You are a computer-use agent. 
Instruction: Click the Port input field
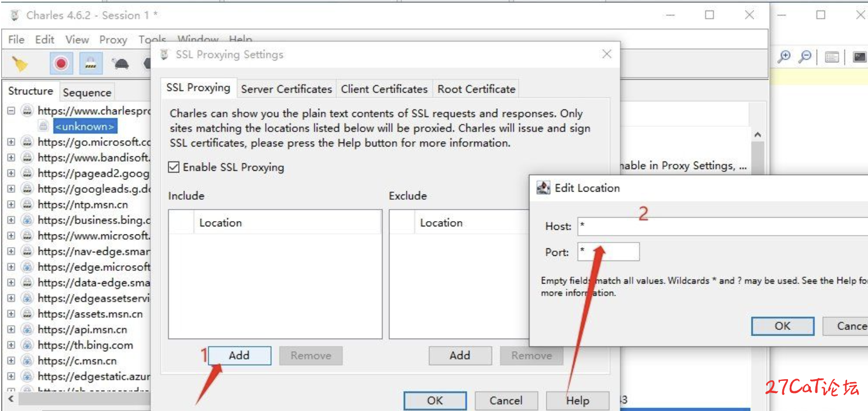point(608,252)
